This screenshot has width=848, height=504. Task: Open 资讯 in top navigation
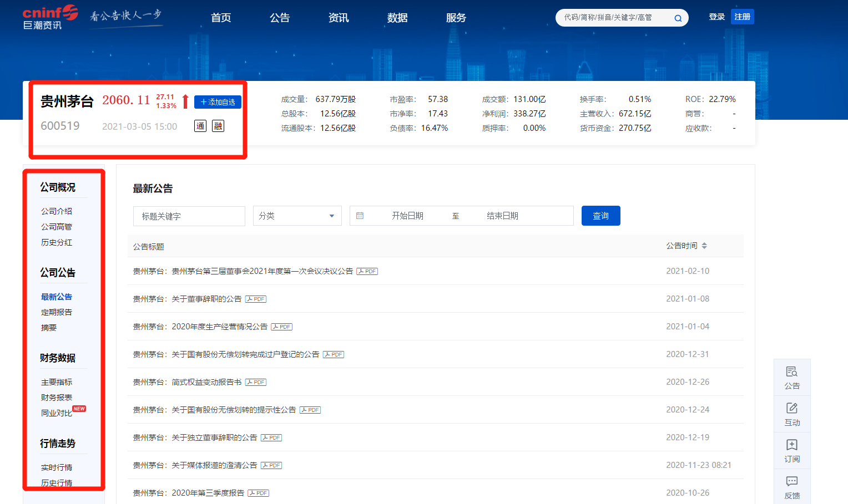(x=339, y=18)
